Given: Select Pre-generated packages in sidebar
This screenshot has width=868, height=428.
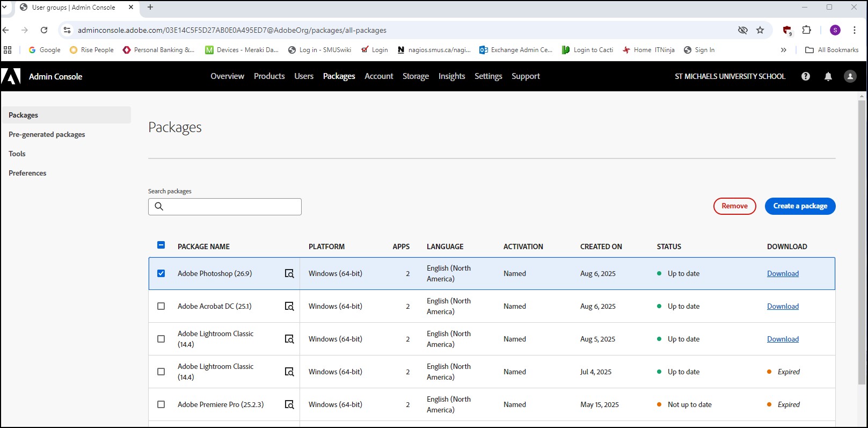Looking at the screenshot, I should pyautogui.click(x=47, y=134).
